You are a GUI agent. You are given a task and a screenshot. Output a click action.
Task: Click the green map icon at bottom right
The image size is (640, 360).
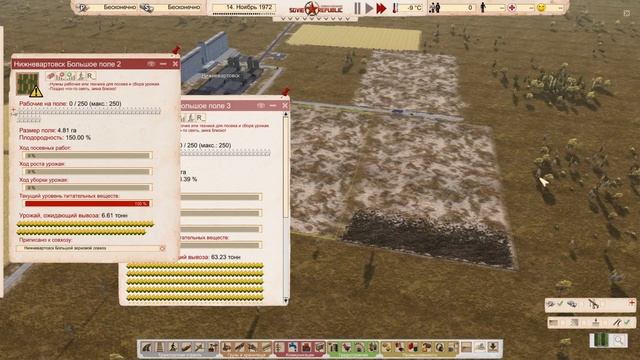[x=600, y=340]
